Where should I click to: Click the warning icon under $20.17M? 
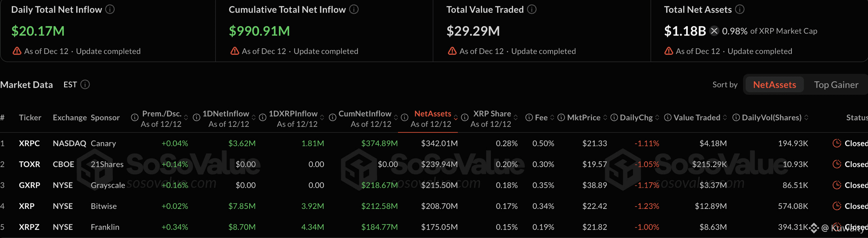(x=17, y=51)
